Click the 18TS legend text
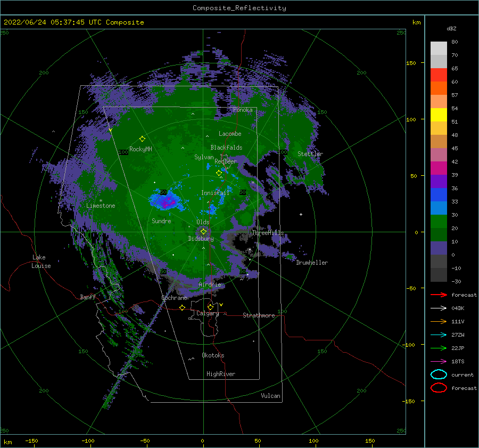 [x=458, y=362]
